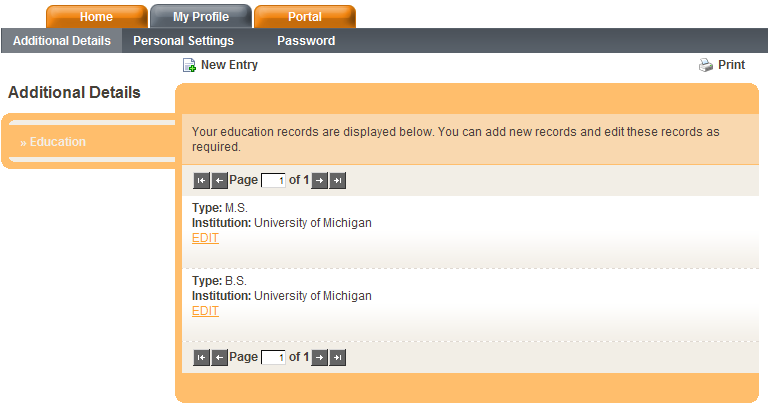Screen dimensions: 768x409
Task: Go to the Password submenu
Action: pos(306,41)
